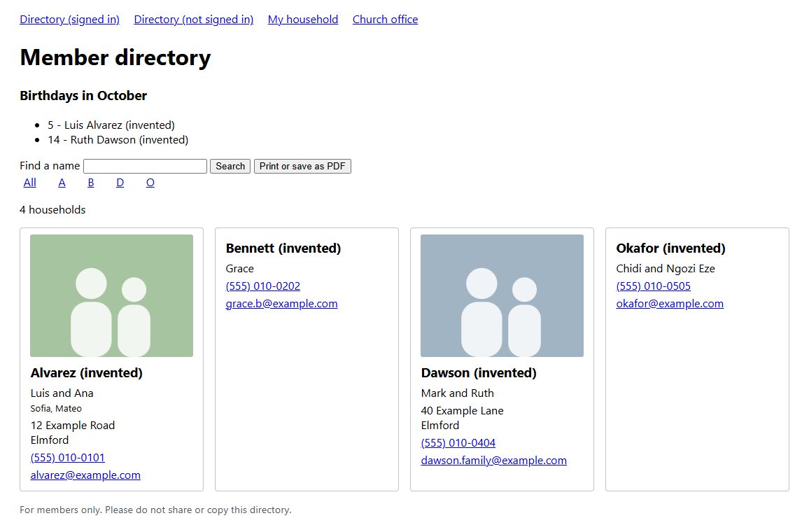Call Dawson at (555) 010-0404

point(458,443)
